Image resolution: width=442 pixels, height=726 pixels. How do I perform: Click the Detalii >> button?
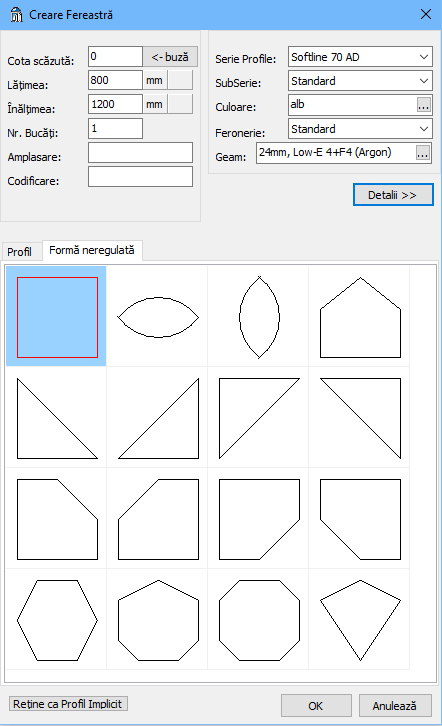pyautogui.click(x=393, y=195)
